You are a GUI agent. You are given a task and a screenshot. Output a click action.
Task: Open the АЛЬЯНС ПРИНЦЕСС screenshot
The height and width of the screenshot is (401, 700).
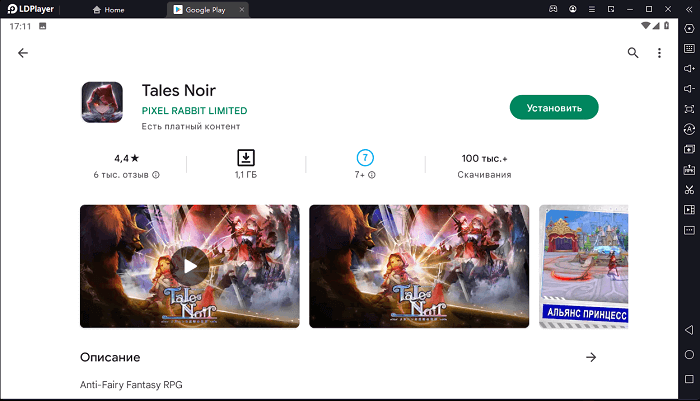click(x=583, y=267)
